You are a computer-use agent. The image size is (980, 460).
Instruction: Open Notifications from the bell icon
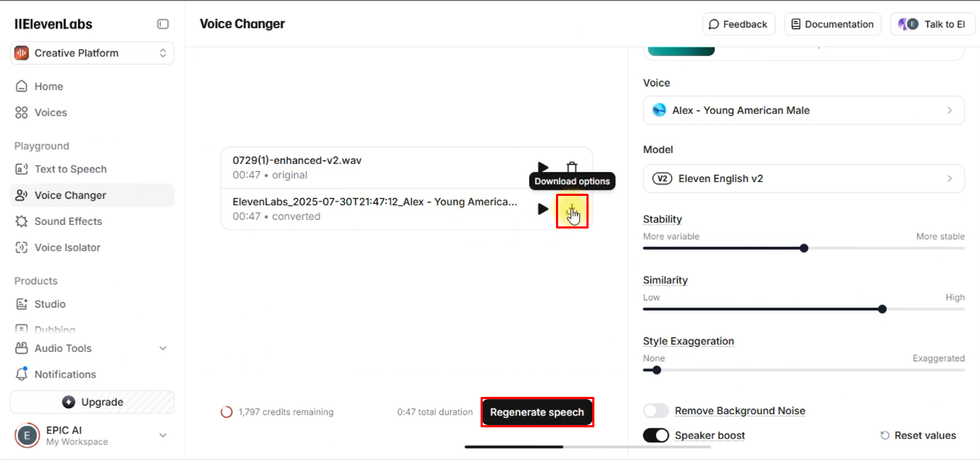tap(22, 374)
